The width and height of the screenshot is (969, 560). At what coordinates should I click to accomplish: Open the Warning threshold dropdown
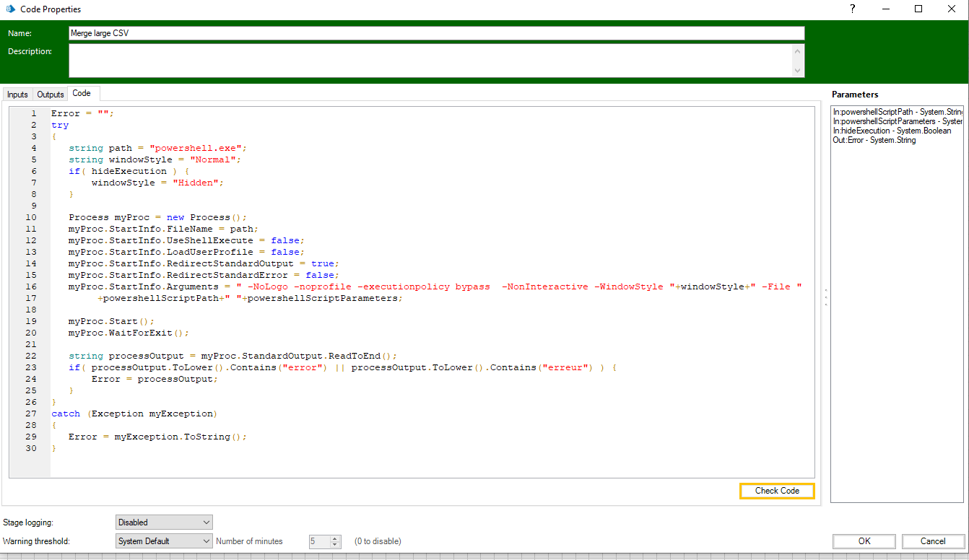[x=164, y=541]
